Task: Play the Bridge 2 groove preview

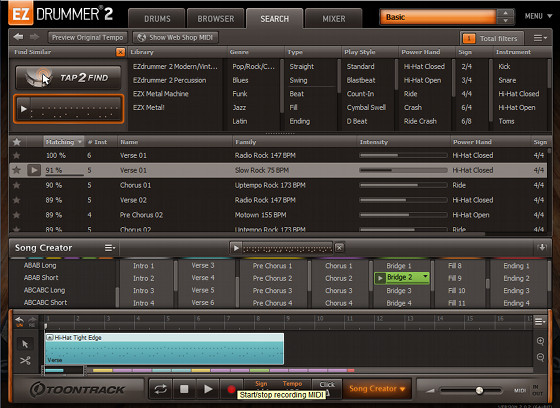Action: click(380, 278)
